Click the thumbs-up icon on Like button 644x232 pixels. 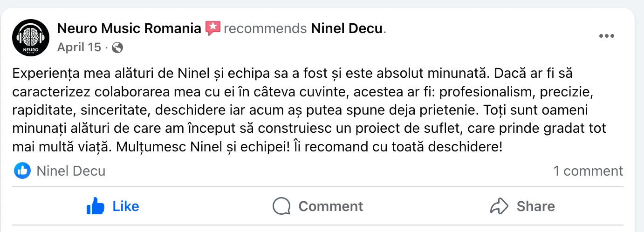coord(96,206)
